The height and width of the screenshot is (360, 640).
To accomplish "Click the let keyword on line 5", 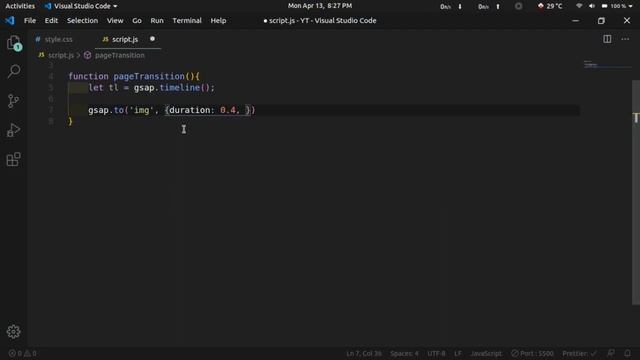I will point(96,87).
